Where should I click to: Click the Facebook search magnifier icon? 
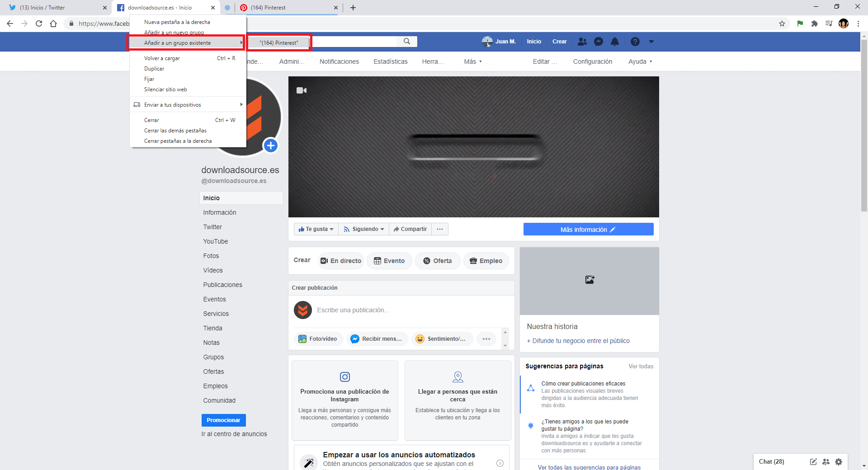(407, 41)
